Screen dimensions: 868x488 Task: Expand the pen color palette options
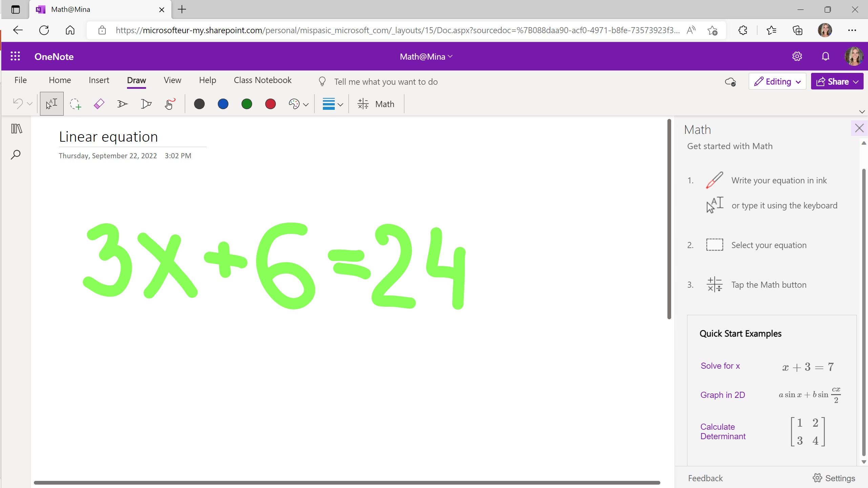pyautogui.click(x=298, y=104)
